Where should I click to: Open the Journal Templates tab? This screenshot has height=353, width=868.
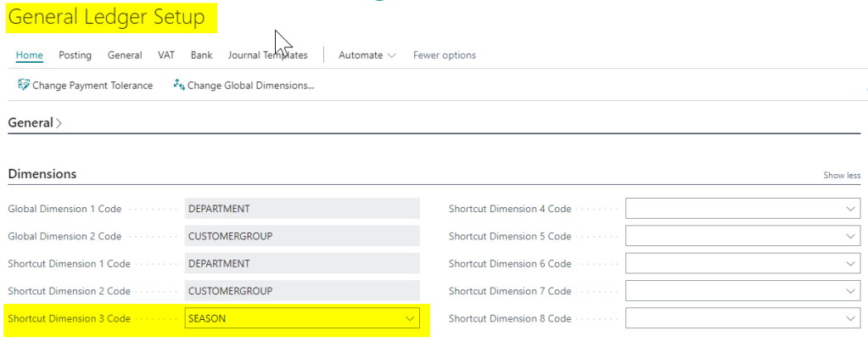[x=267, y=55]
